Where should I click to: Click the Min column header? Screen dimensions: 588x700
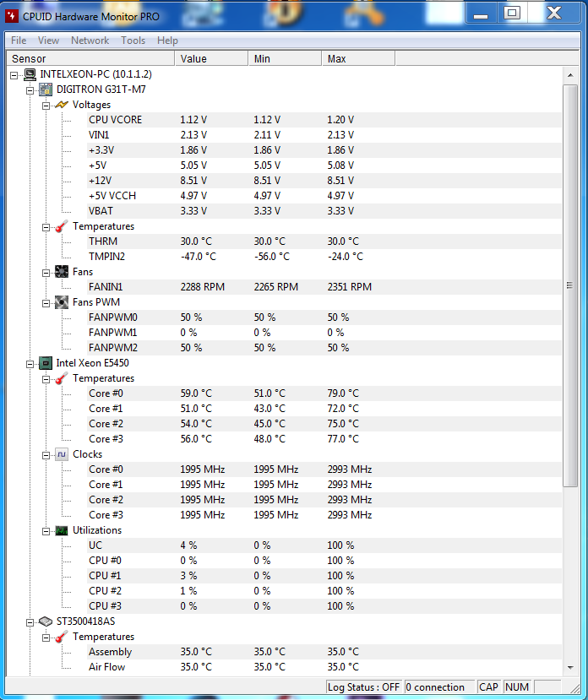tap(285, 58)
